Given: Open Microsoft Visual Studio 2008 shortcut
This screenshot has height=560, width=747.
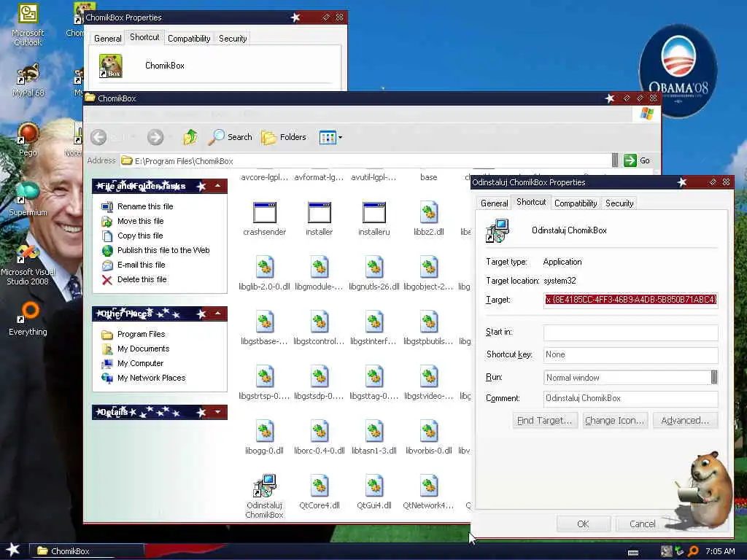Looking at the screenshot, I should pyautogui.click(x=28, y=265).
